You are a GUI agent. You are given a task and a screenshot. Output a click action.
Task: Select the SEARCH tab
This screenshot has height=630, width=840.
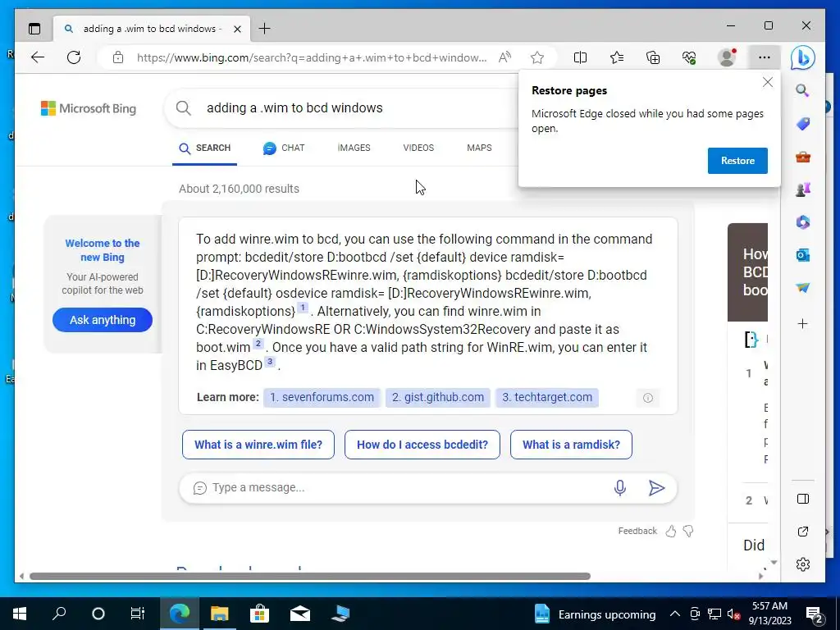[204, 148]
